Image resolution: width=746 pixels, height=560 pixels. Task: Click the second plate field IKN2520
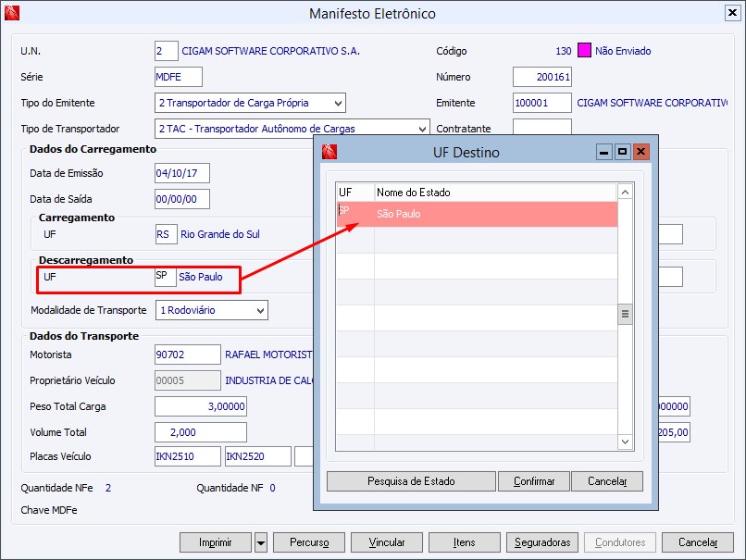coord(258,456)
